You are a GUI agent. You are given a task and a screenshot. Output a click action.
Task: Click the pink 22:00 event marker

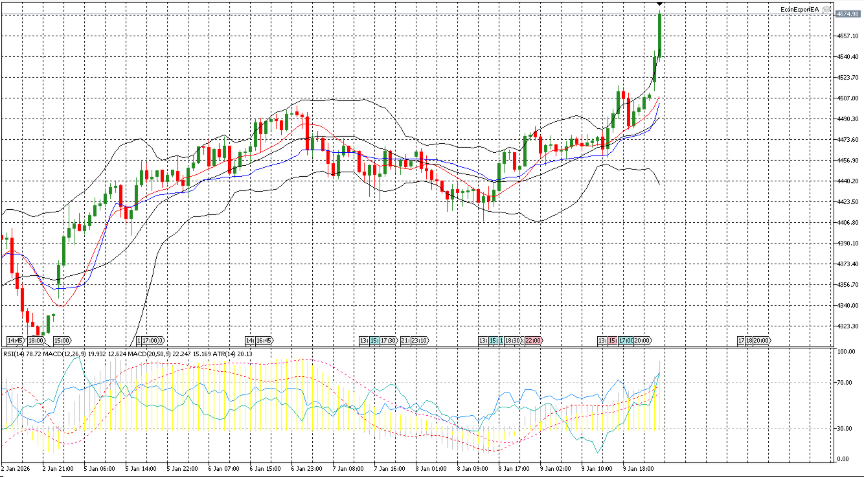tap(532, 340)
